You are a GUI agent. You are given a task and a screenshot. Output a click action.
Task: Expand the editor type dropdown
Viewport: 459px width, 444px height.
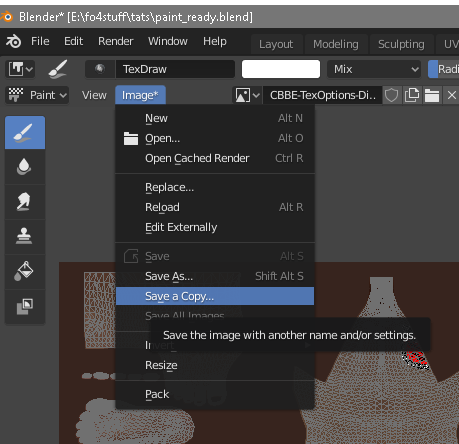pyautogui.click(x=20, y=69)
